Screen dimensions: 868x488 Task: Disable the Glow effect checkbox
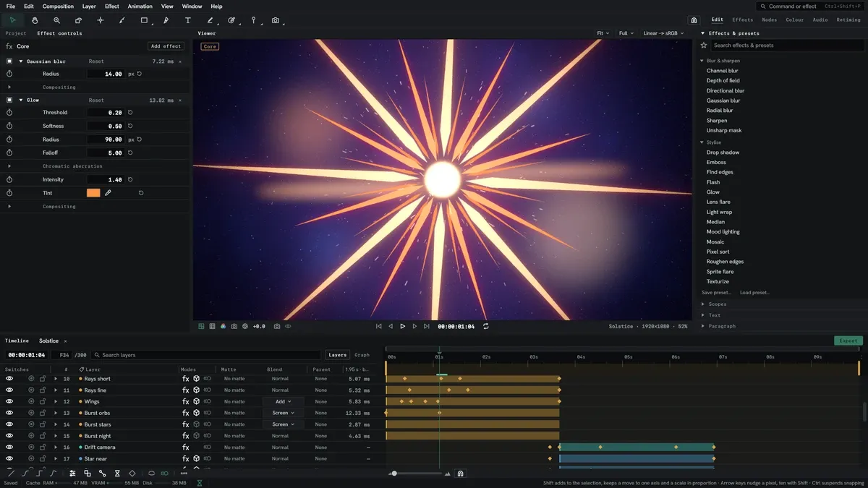point(9,100)
